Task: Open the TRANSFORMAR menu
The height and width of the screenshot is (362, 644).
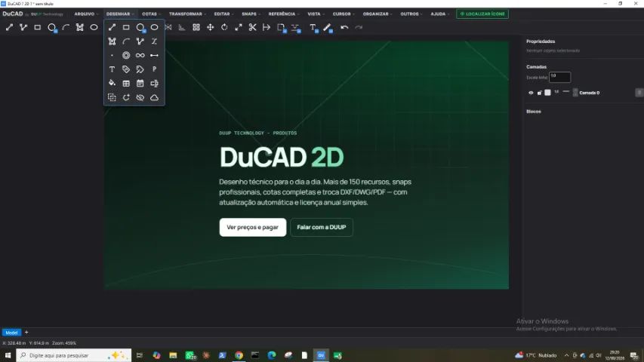Action: tap(187, 14)
